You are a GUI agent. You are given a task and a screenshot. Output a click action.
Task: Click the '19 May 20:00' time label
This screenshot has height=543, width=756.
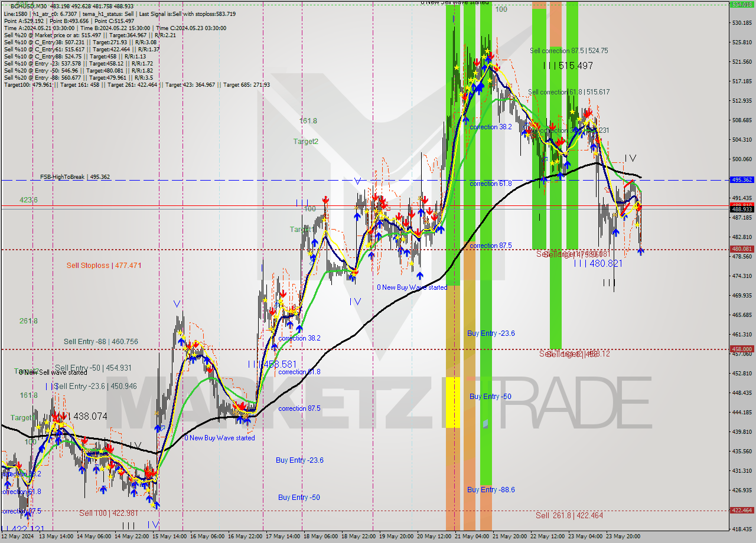(397, 537)
